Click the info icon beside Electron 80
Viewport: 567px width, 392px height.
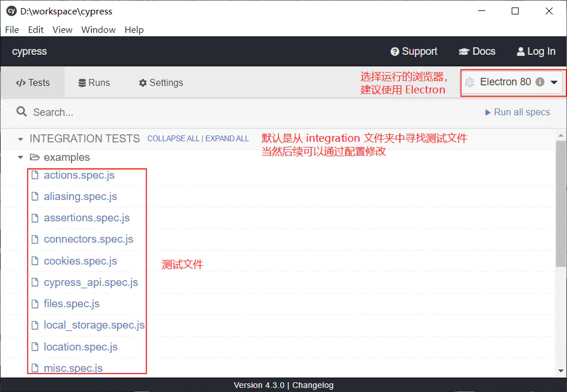point(540,82)
